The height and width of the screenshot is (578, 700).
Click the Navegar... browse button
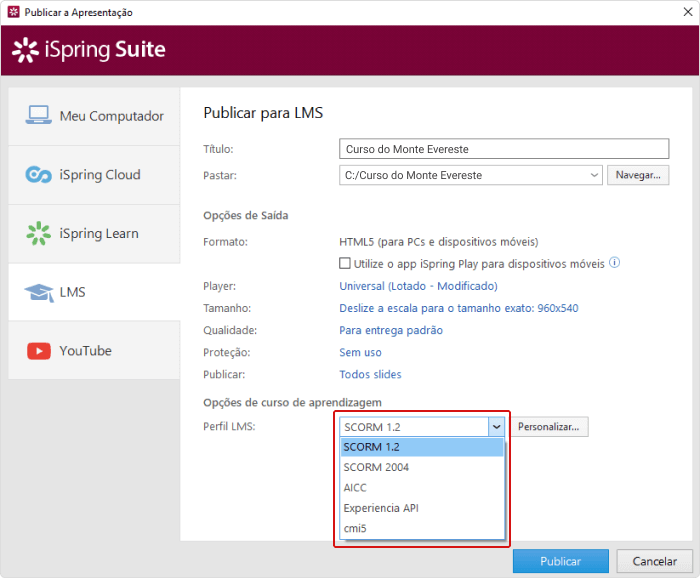coord(638,175)
